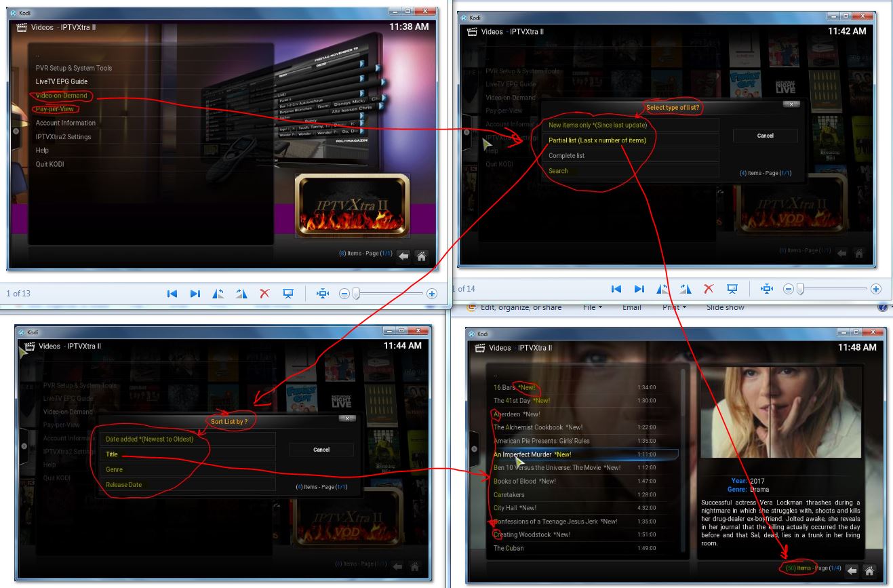Close the 'Select type of list?' dialog
This screenshot has height=588, width=893.
click(791, 104)
